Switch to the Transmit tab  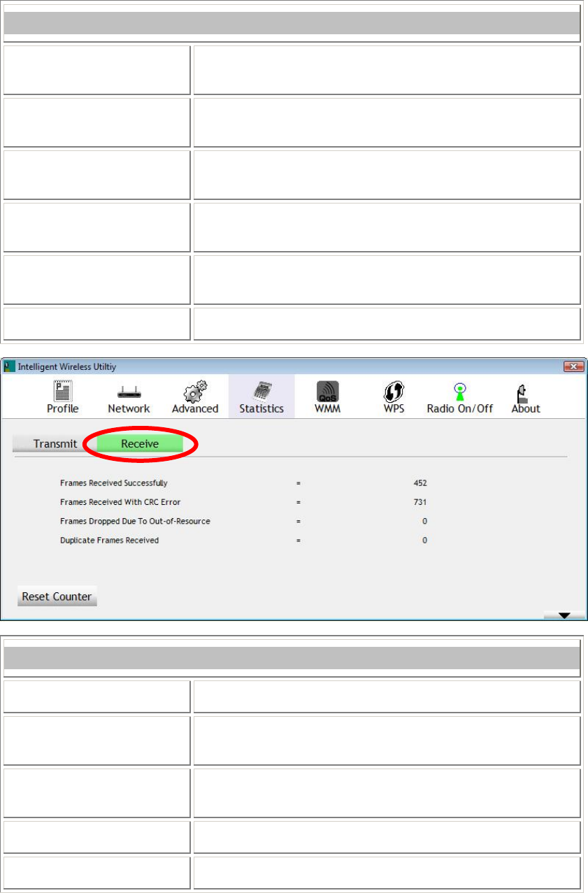coord(55,444)
